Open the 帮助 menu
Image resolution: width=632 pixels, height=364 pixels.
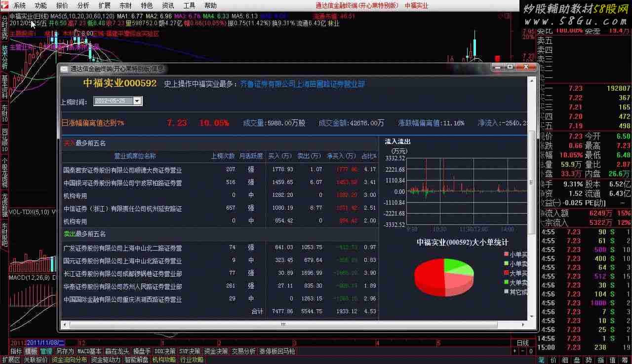pos(211,6)
